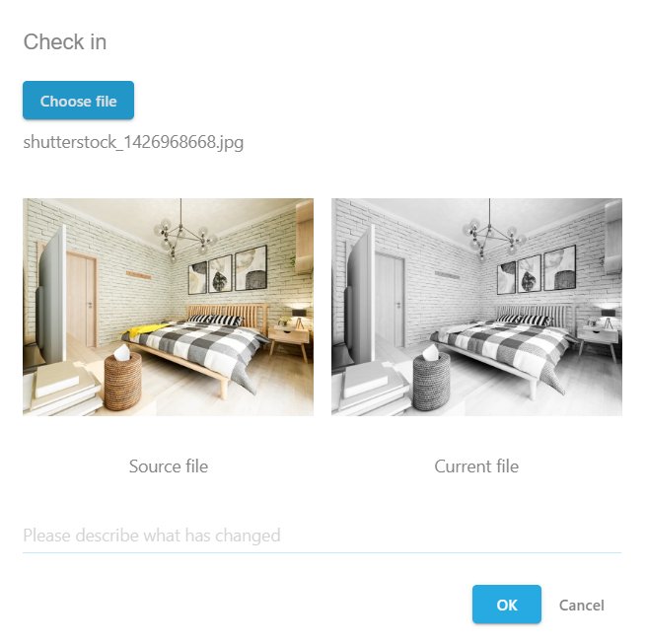Select the right black-and-white bedroom thumbnail
The image size is (646, 644).
click(x=476, y=307)
